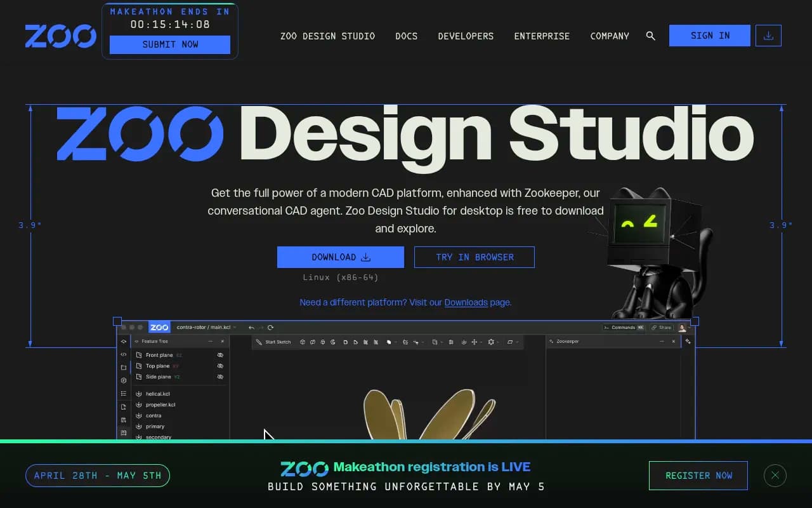Image resolution: width=812 pixels, height=508 pixels.
Task: Click the Boolean solid shapes icon
Action: [x=388, y=342]
